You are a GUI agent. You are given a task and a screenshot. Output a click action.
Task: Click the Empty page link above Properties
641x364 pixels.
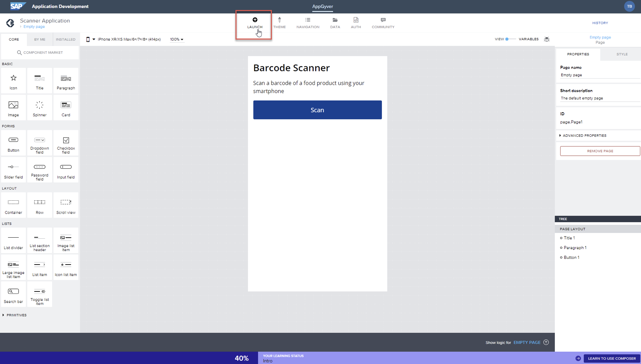coord(600,37)
